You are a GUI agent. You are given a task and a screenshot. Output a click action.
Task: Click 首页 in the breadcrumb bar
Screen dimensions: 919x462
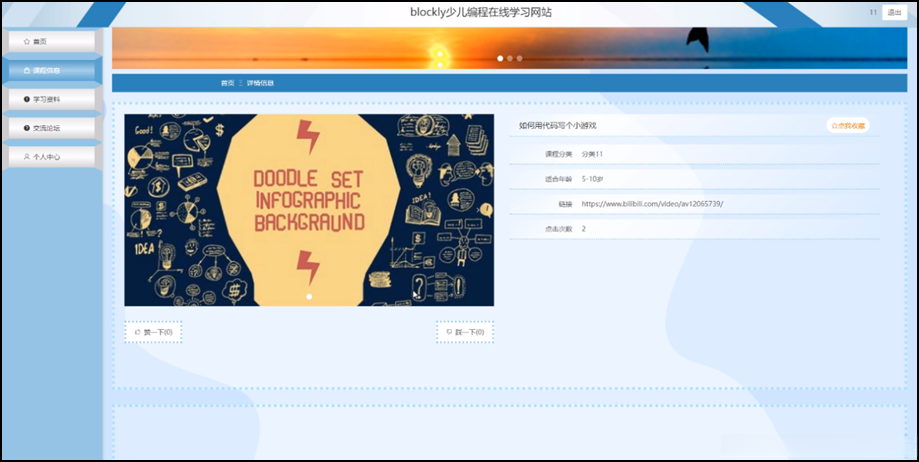[227, 83]
